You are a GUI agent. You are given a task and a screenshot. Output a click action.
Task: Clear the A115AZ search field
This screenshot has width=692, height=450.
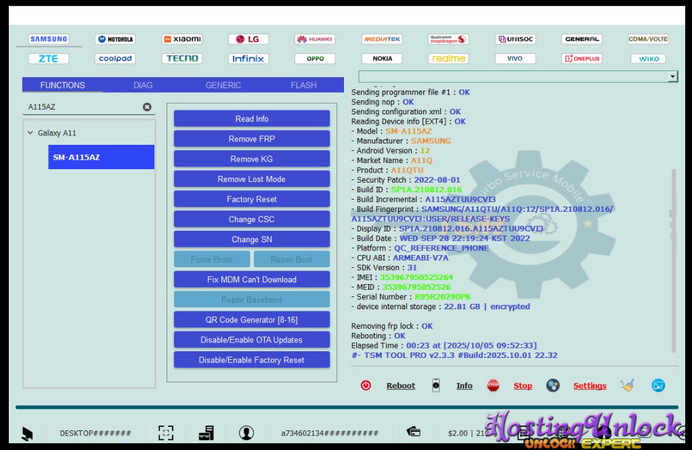tap(147, 107)
